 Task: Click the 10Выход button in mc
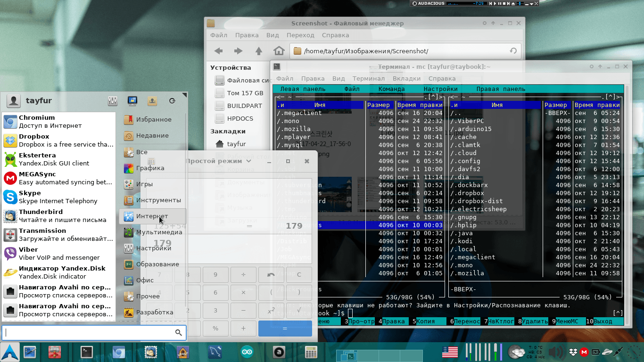(603, 321)
